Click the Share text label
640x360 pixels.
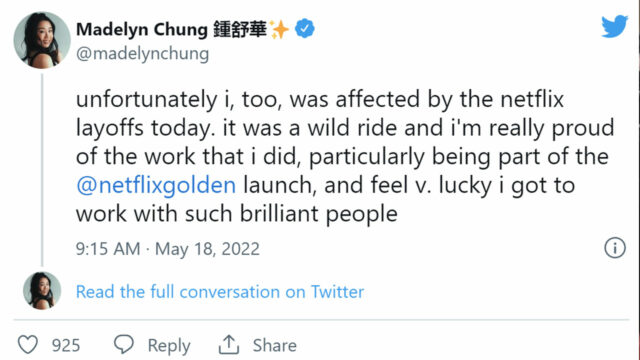pyautogui.click(x=274, y=345)
